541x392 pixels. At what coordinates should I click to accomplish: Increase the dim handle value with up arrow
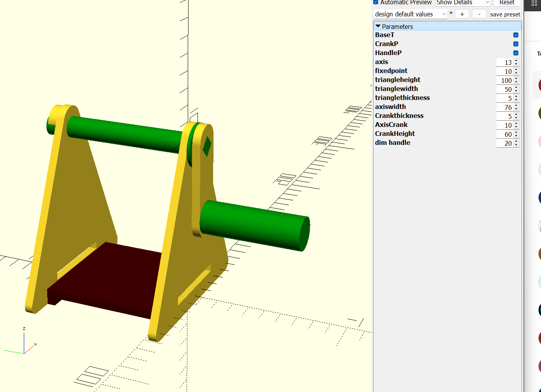click(x=516, y=141)
